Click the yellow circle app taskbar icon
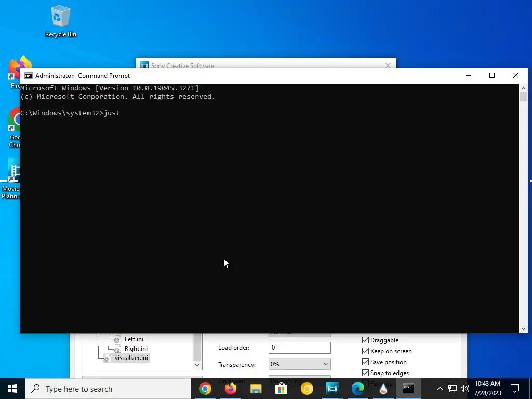Viewport: 532px width, 399px height. click(307, 389)
